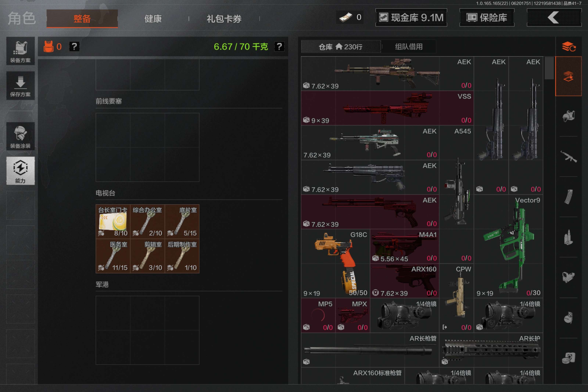This screenshot has height=392, width=588.
Task: Open the 保险库 safe button
Action: tap(487, 17)
